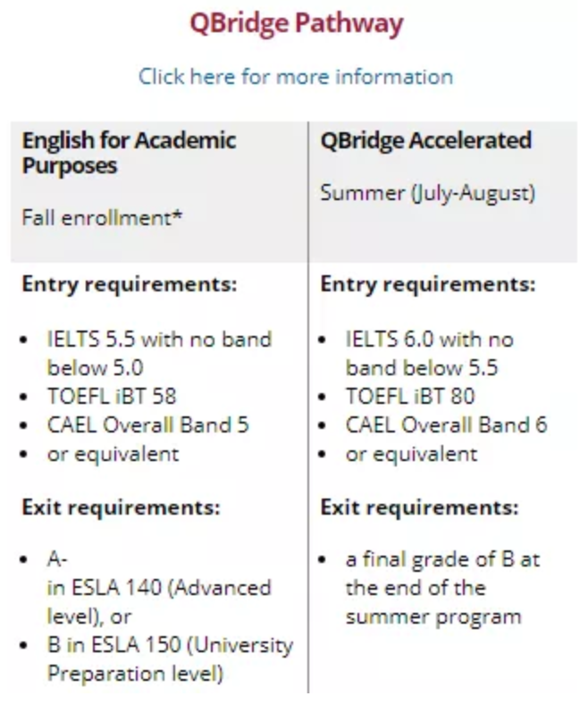The image size is (588, 713).
Task: Select the 'English for Academic Purposes' column header
Action: (129, 153)
